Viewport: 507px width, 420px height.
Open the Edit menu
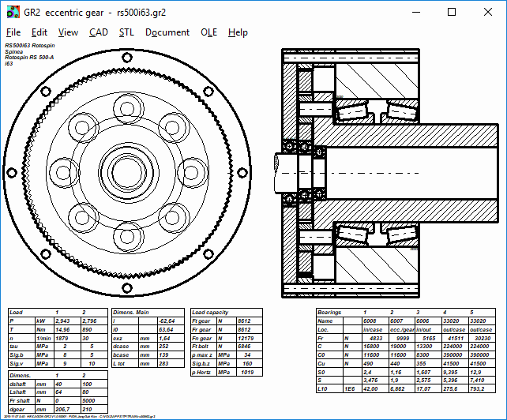pos(39,32)
